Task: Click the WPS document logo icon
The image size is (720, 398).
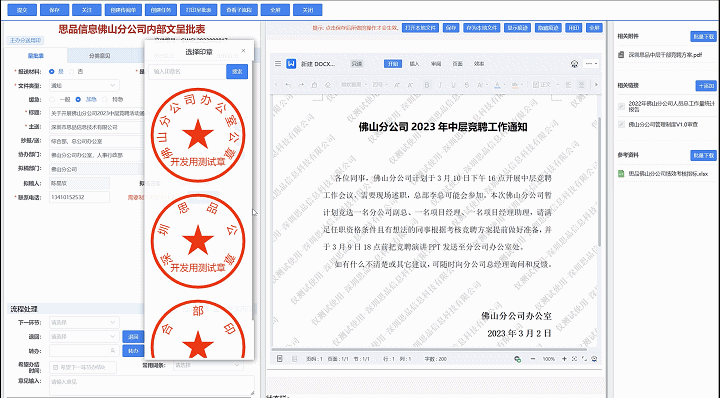Action: tap(291, 64)
